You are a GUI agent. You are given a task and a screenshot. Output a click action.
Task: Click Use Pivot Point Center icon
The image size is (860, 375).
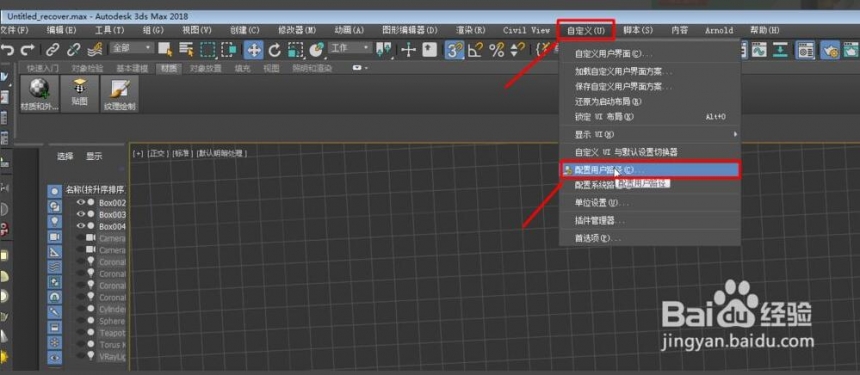point(384,50)
